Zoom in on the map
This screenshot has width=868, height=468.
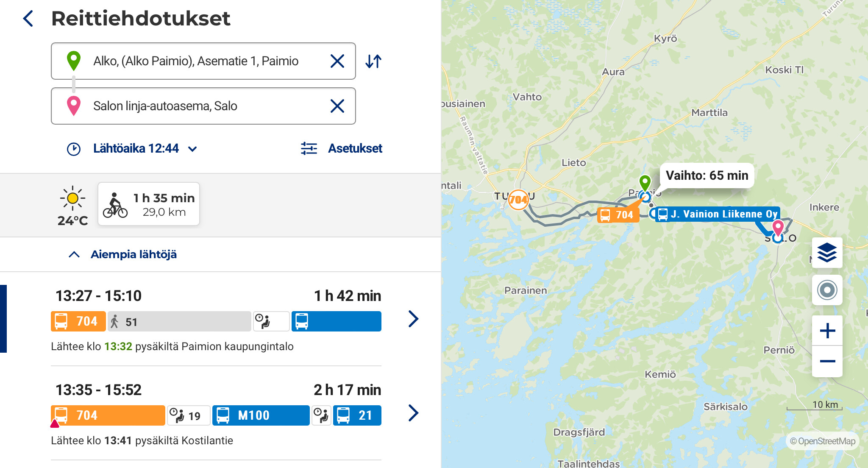coord(827,331)
